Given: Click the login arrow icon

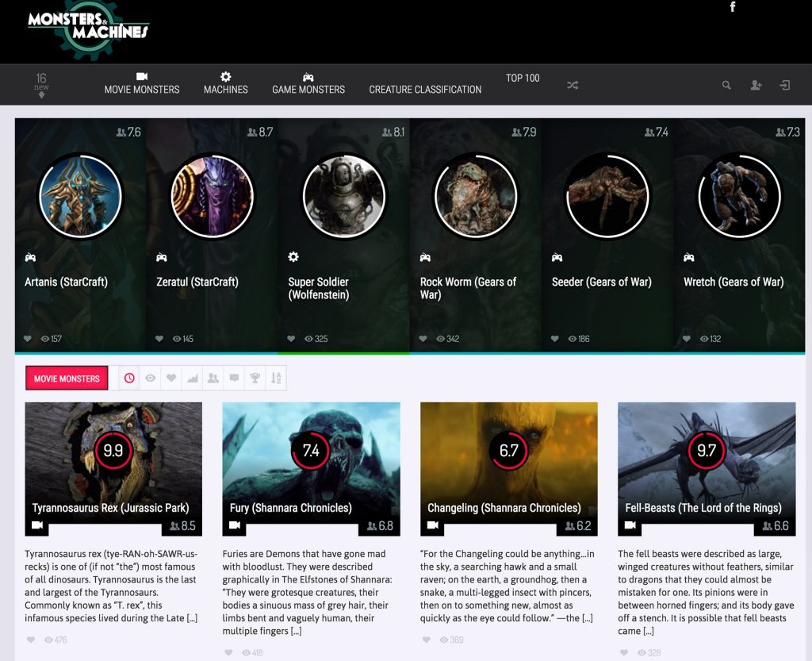Looking at the screenshot, I should (x=785, y=86).
